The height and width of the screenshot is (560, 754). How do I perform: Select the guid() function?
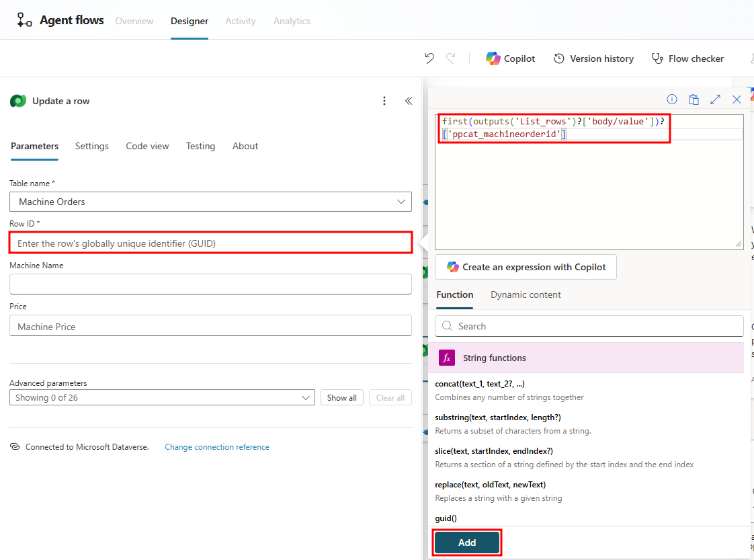coord(446,518)
